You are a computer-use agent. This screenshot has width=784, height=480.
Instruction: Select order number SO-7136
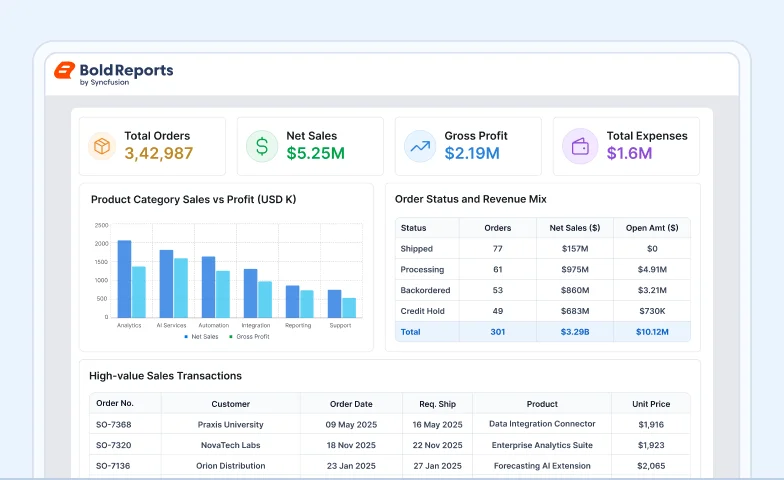pyautogui.click(x=113, y=466)
